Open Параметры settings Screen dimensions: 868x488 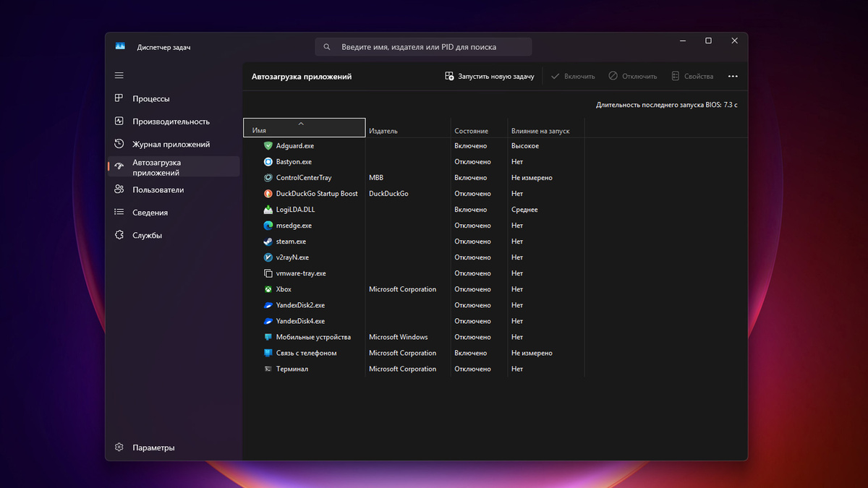(174, 448)
